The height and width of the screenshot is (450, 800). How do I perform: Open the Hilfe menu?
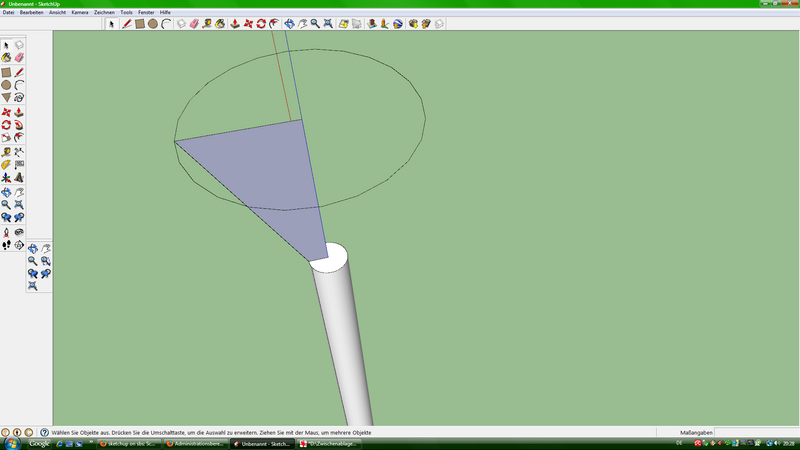tap(167, 12)
